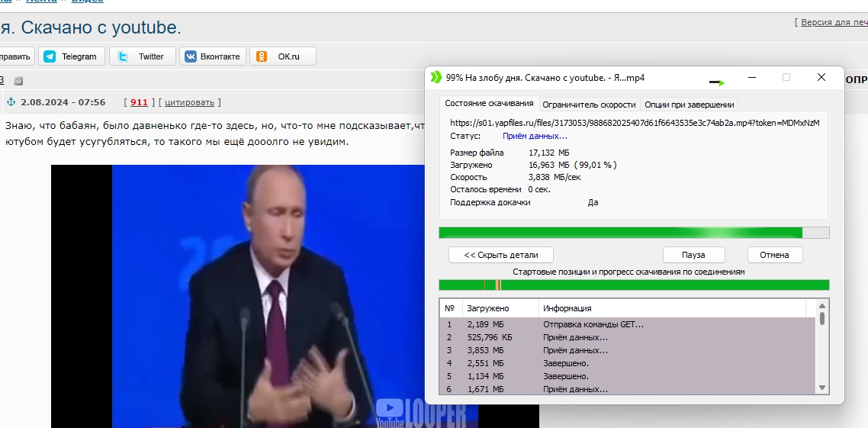This screenshot has height=428, width=868.
Task: Select connection row 4 with 2,551 МБ
Action: [628, 363]
